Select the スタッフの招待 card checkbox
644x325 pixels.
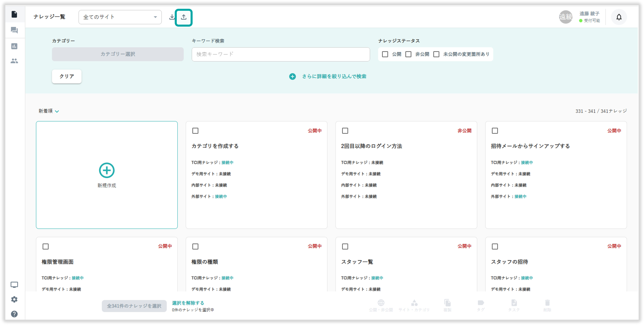click(495, 246)
